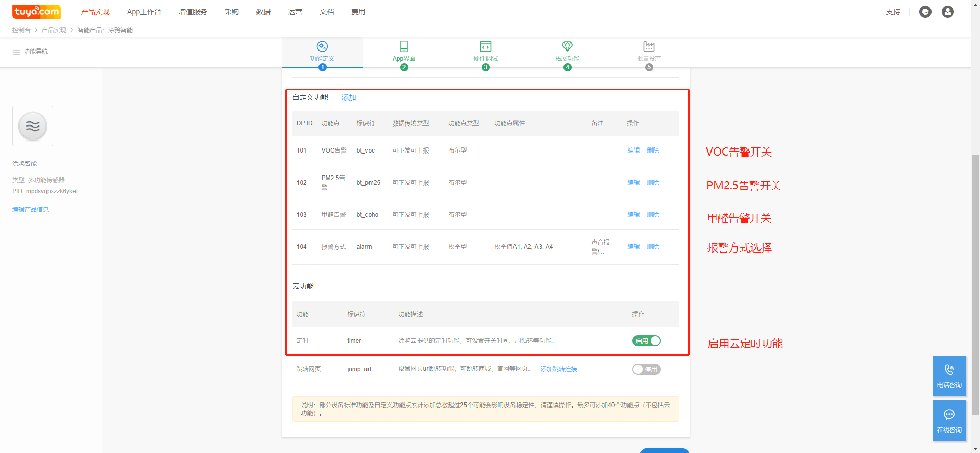Open the 费用 top menu
The width and height of the screenshot is (980, 453).
click(358, 12)
